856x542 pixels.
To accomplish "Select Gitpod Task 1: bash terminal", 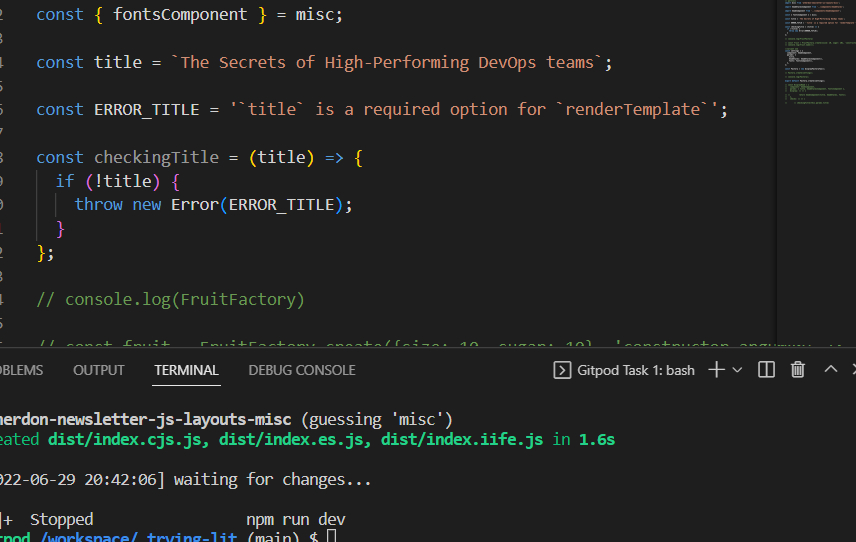I will [624, 370].
